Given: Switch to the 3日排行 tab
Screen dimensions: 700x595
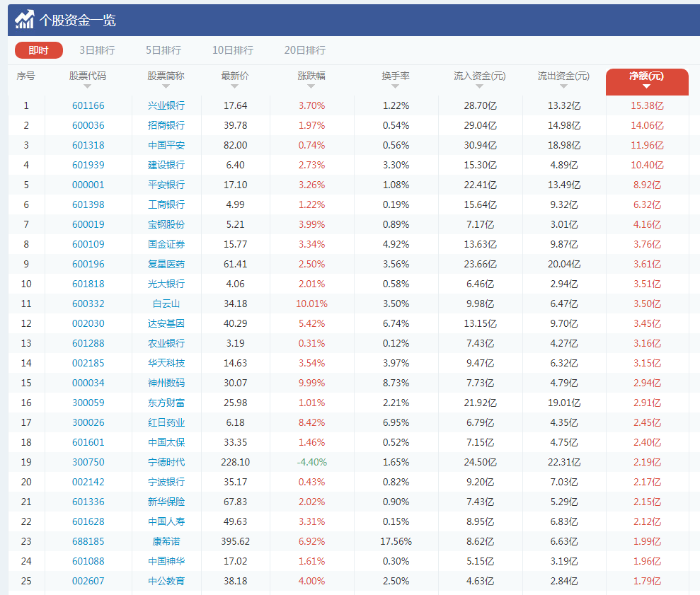Looking at the screenshot, I should [x=97, y=50].
